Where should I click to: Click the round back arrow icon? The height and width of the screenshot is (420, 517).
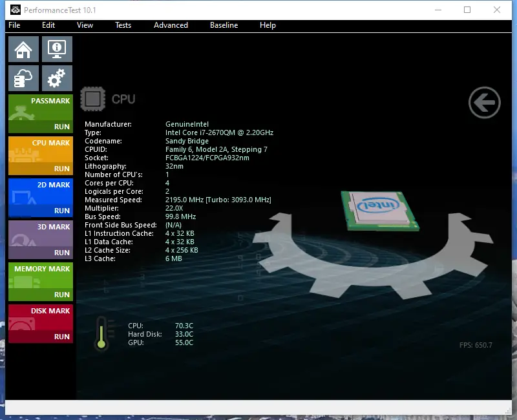[x=484, y=103]
